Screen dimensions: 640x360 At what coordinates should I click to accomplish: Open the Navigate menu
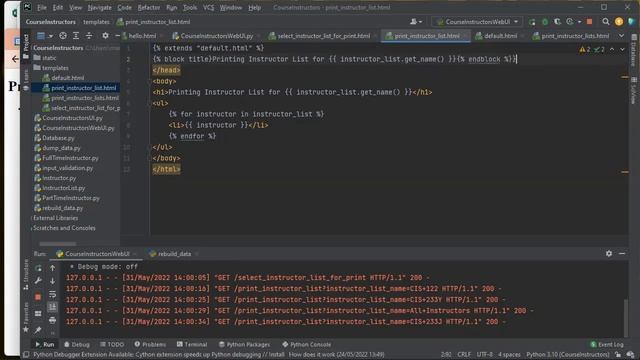[x=99, y=8]
